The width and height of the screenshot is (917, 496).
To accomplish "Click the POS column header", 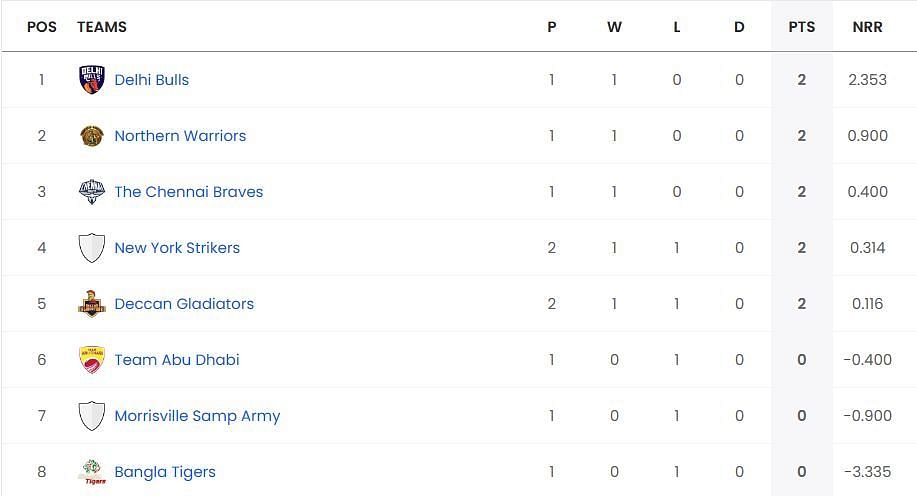I will click(x=42, y=27).
